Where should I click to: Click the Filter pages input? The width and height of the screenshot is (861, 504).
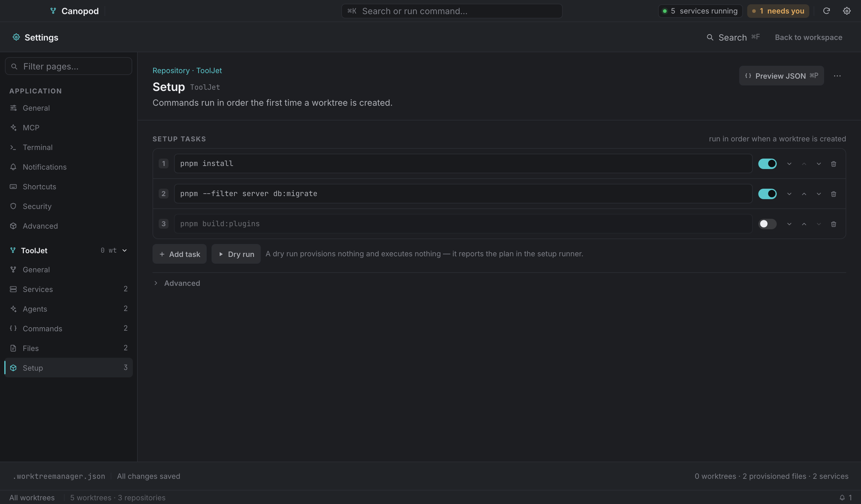(x=68, y=66)
